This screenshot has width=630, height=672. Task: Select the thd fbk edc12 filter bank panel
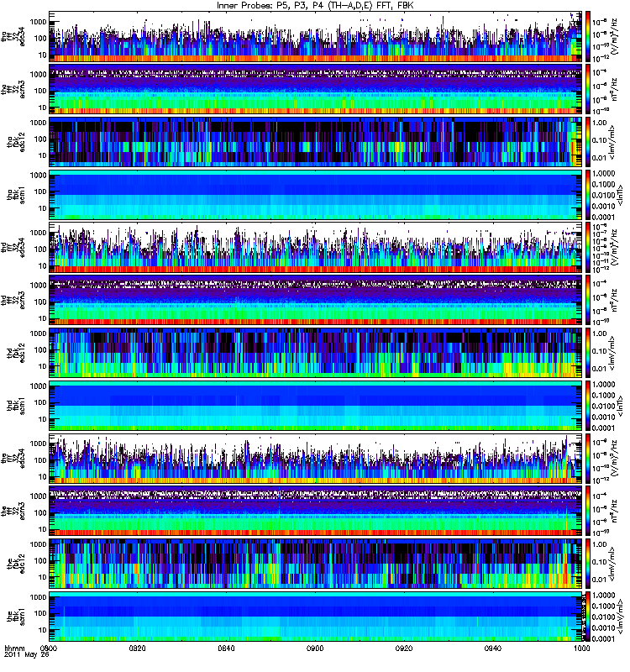315,353
